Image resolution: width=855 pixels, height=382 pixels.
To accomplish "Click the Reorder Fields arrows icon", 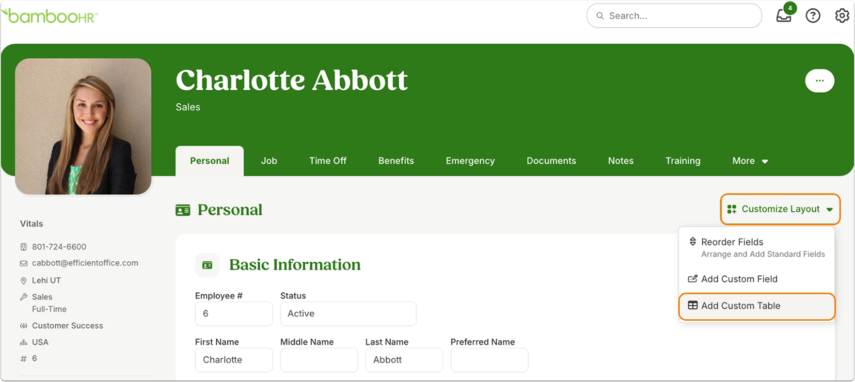I will point(693,241).
